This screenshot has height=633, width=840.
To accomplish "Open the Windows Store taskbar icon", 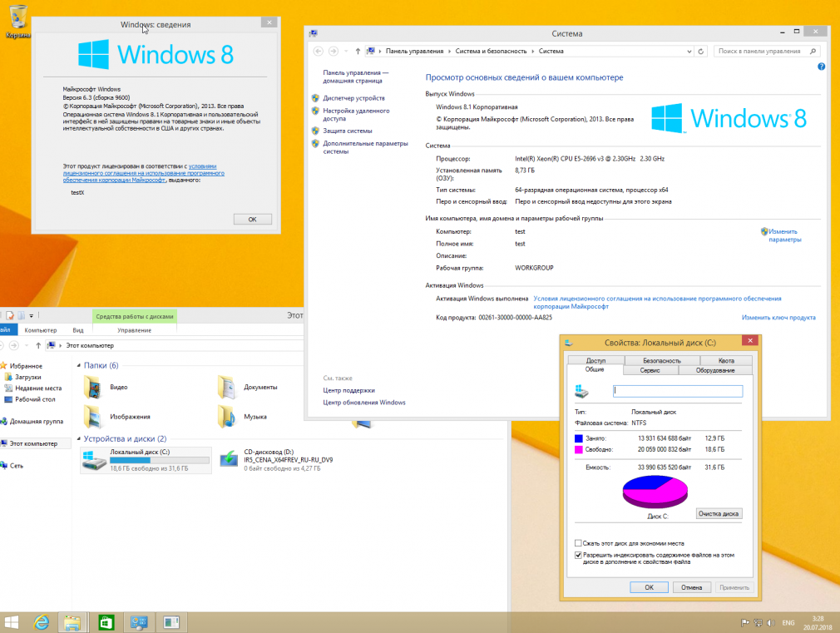I will (x=106, y=622).
